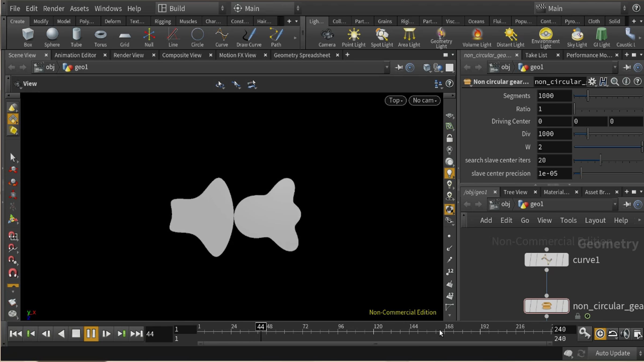Open the parameter gear menu

pyautogui.click(x=592, y=82)
